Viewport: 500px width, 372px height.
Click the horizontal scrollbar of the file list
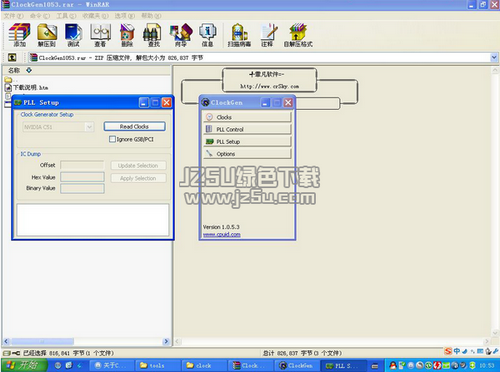point(87,341)
